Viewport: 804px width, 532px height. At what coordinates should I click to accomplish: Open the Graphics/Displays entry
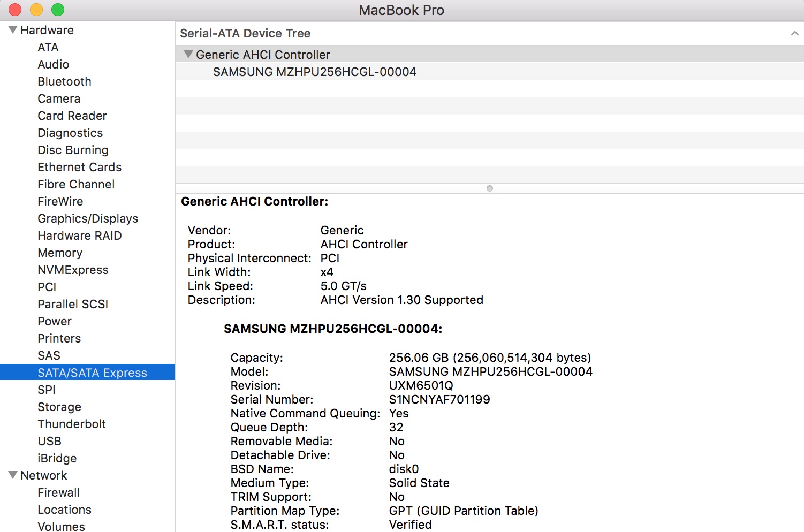(x=88, y=218)
